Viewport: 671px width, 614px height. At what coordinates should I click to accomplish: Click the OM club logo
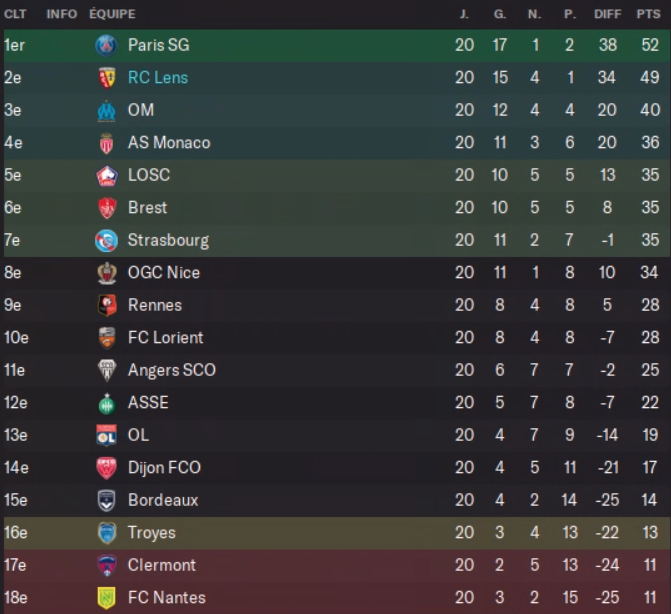(x=106, y=110)
